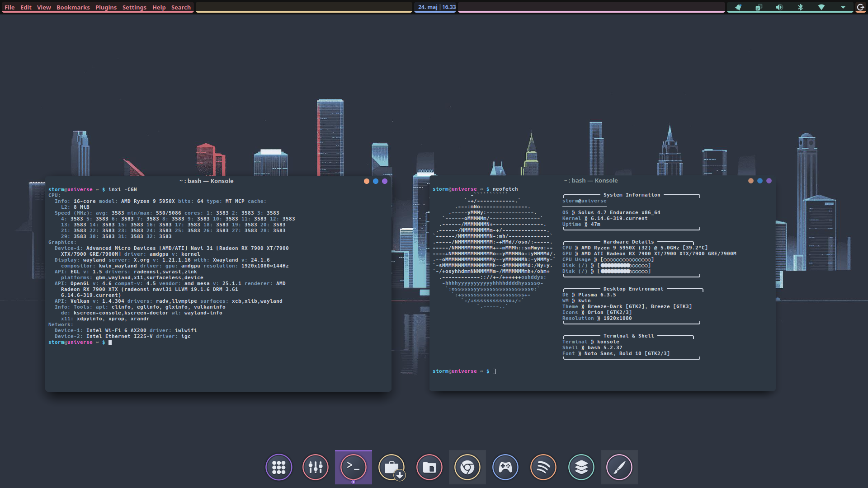Open the View menu

[x=44, y=7]
